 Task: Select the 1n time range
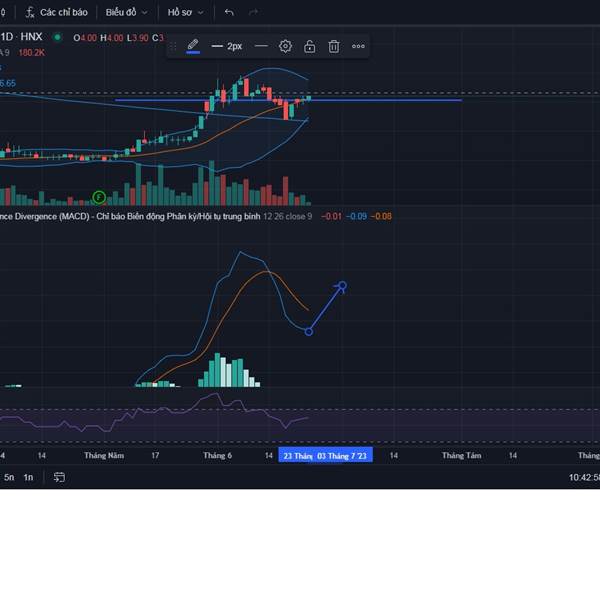pos(28,477)
